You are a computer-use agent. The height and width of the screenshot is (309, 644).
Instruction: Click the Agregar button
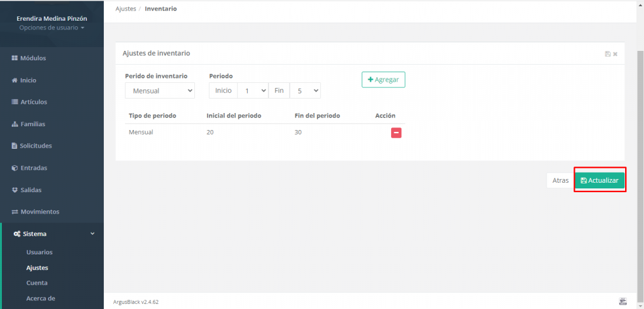pos(383,80)
